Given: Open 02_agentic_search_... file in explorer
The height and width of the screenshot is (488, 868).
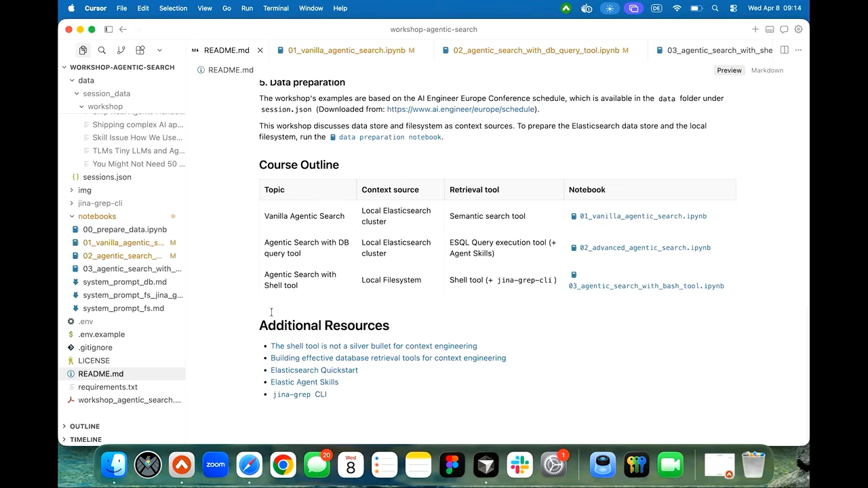Looking at the screenshot, I should (122, 256).
